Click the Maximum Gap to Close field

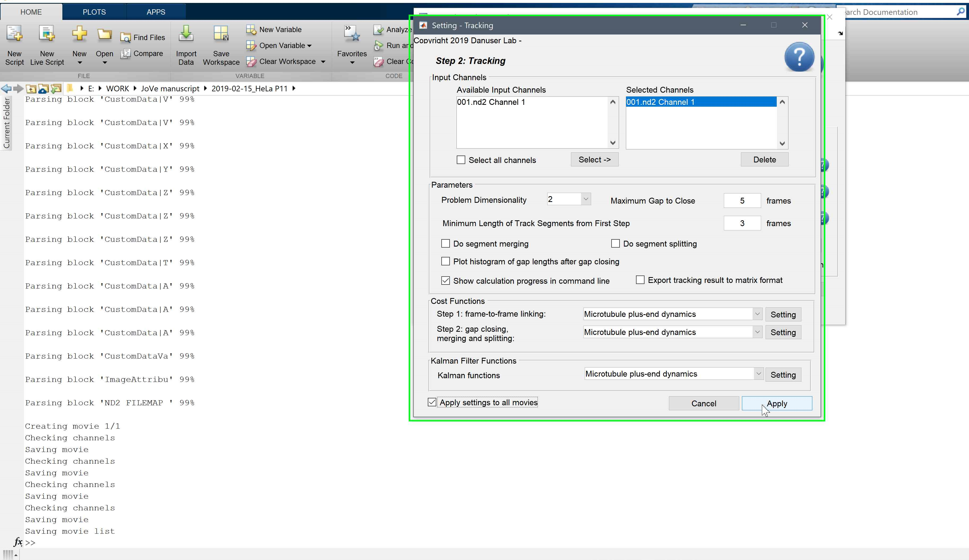[x=742, y=201]
